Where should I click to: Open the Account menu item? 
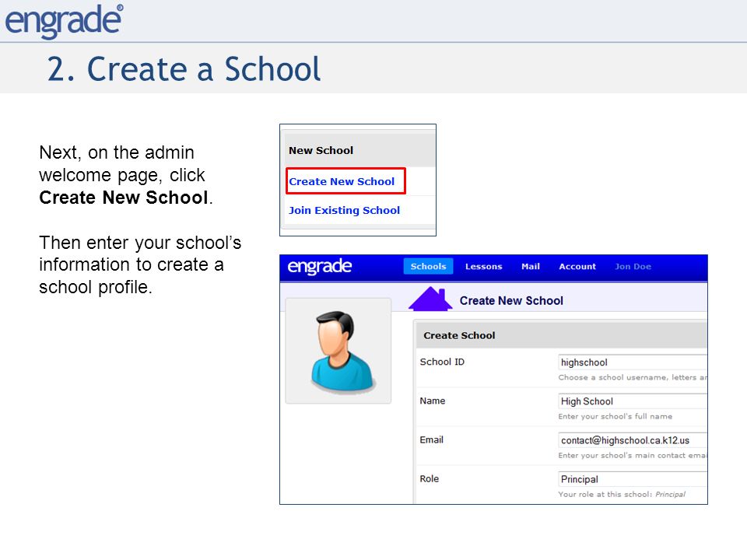[577, 267]
